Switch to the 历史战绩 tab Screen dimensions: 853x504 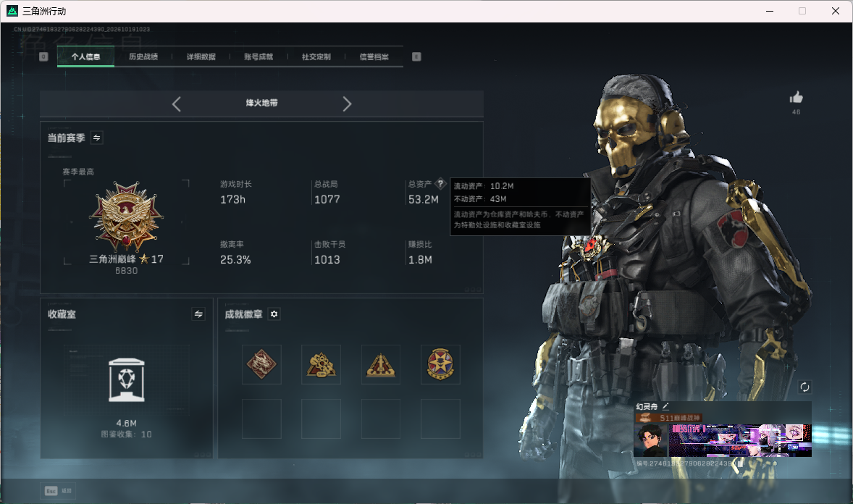pos(143,56)
